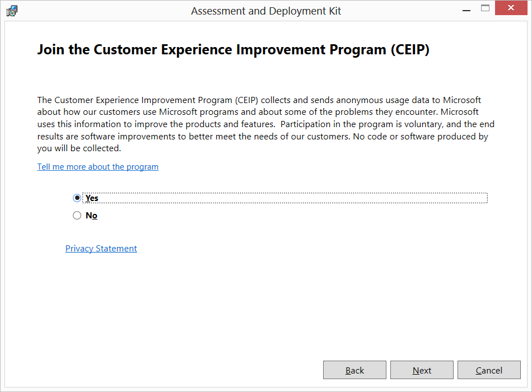
Task: Proceed with the Next button
Action: click(x=422, y=370)
